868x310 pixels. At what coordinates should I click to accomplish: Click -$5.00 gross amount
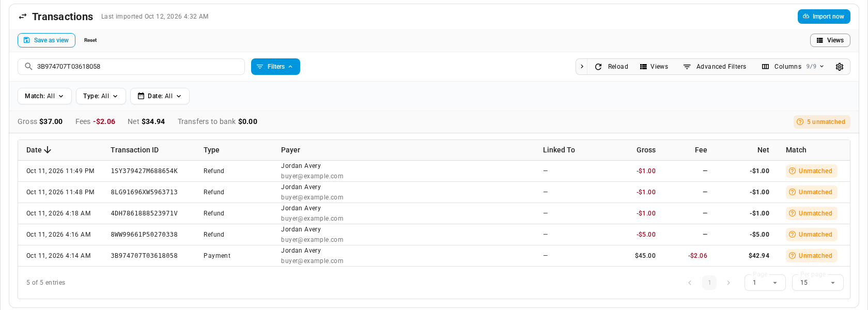(x=646, y=235)
